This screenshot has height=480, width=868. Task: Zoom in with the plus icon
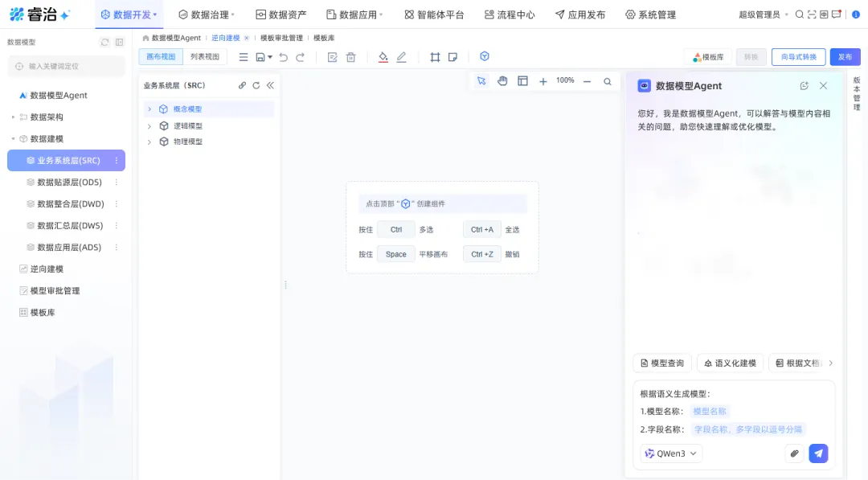pos(543,81)
